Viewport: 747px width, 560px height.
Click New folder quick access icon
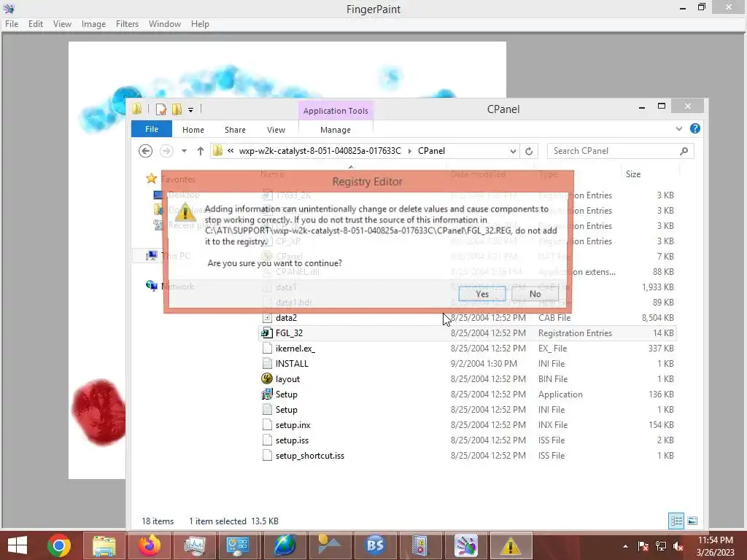(x=177, y=109)
